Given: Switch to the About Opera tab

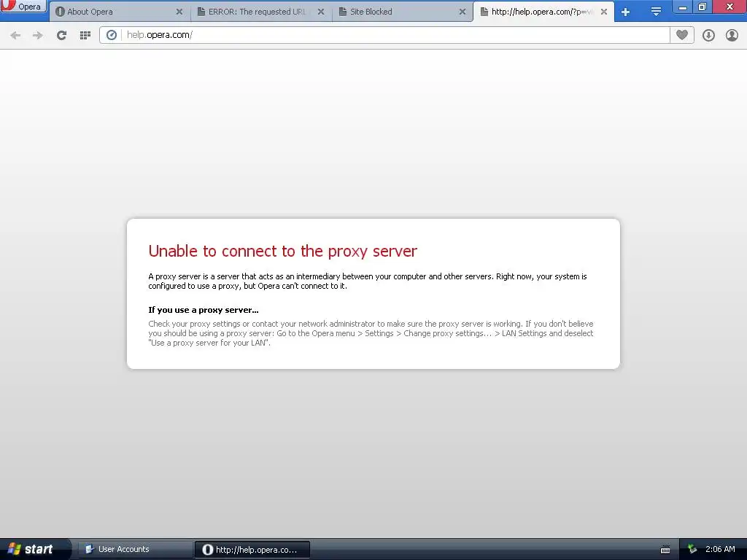Looking at the screenshot, I should (x=119, y=12).
